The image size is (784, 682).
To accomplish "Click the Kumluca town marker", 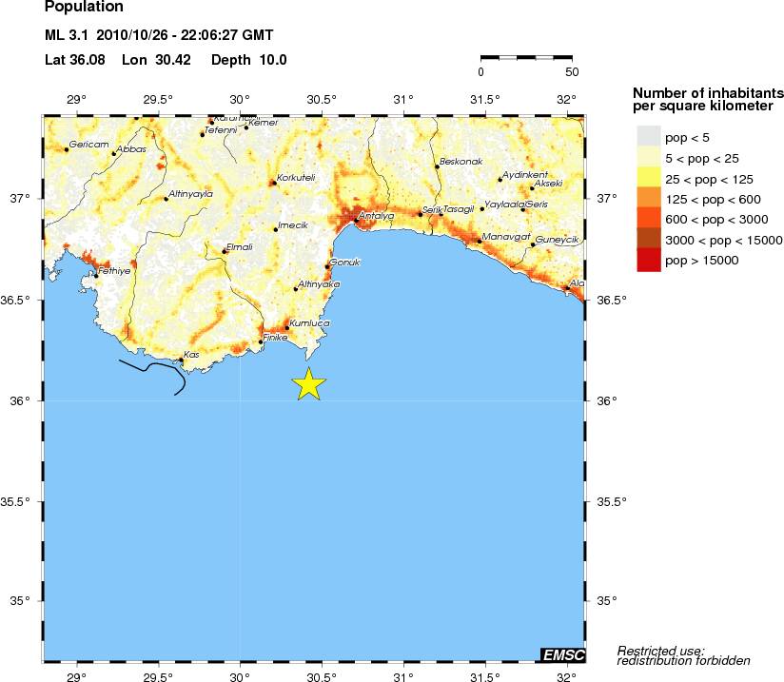I will [286, 328].
